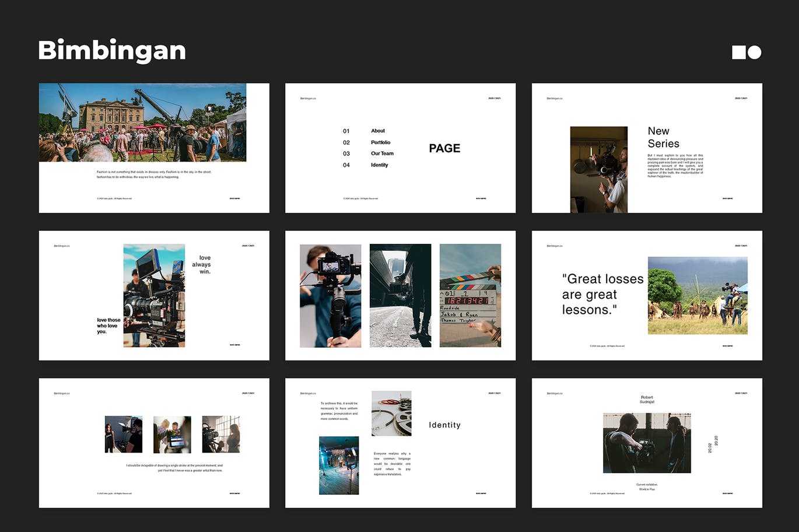Open the Our Team page entry
Viewport: 799px width, 532px height.
pyautogui.click(x=382, y=154)
